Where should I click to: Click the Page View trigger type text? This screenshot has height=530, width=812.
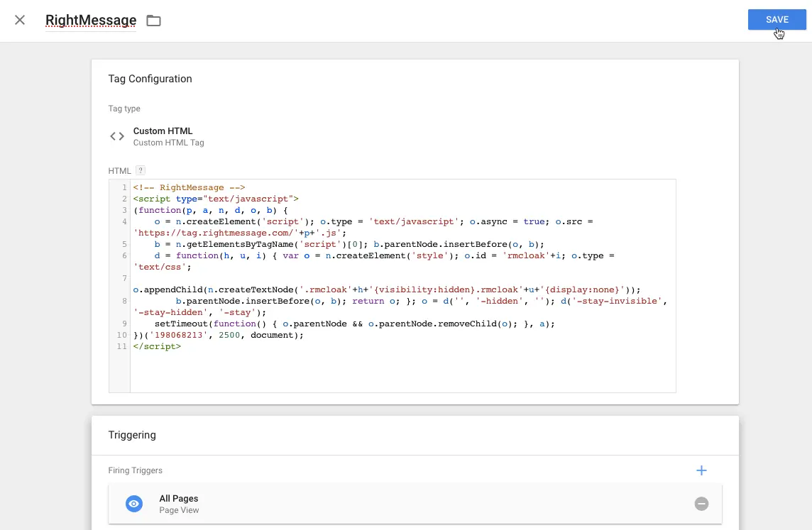click(x=179, y=510)
